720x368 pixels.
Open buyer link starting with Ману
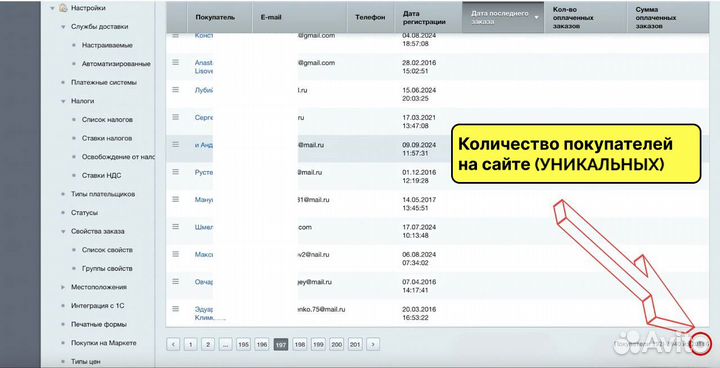[x=204, y=200]
